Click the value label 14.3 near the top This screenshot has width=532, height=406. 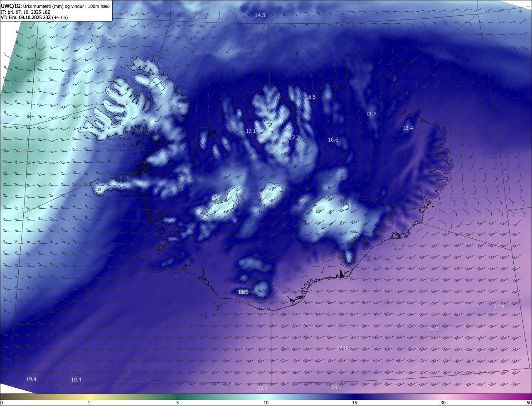coord(260,15)
